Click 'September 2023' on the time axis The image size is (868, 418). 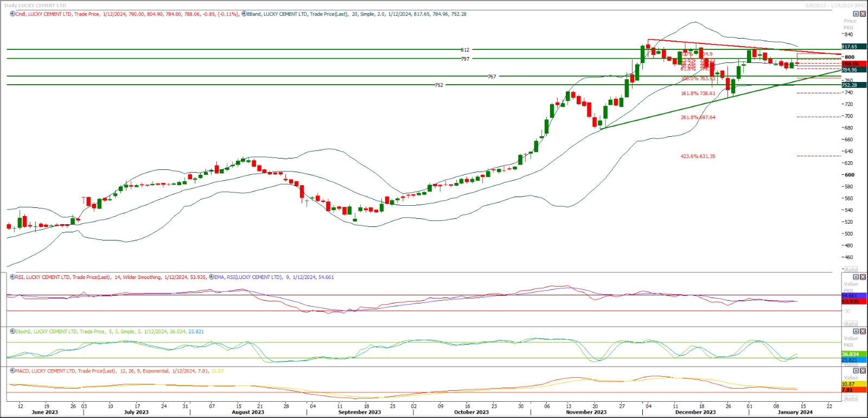click(x=360, y=412)
